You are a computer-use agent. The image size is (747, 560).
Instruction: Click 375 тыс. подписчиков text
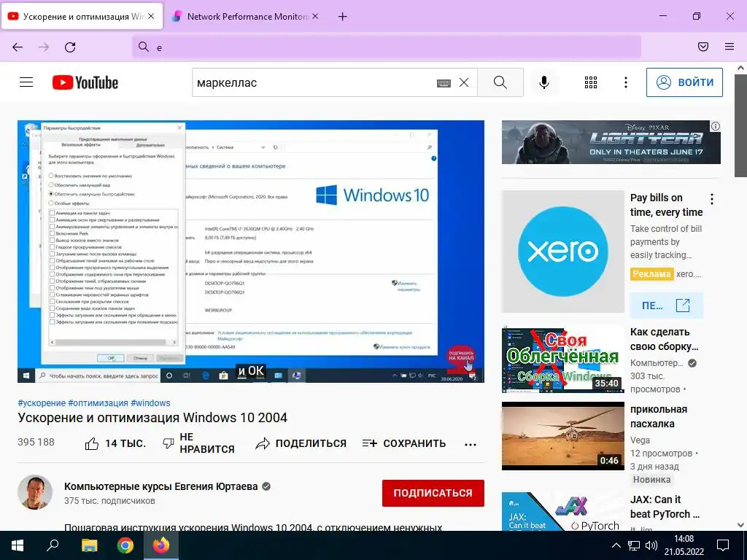(x=109, y=501)
